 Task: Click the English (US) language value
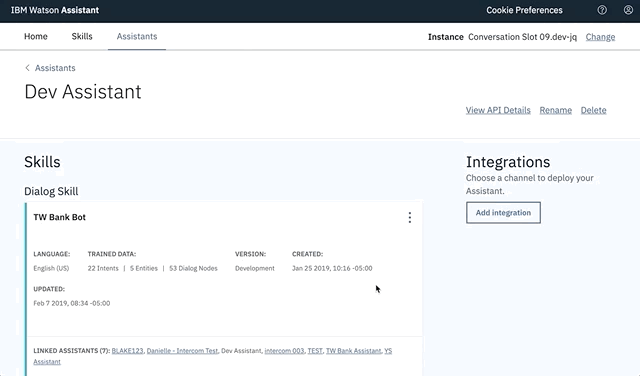coord(51,268)
